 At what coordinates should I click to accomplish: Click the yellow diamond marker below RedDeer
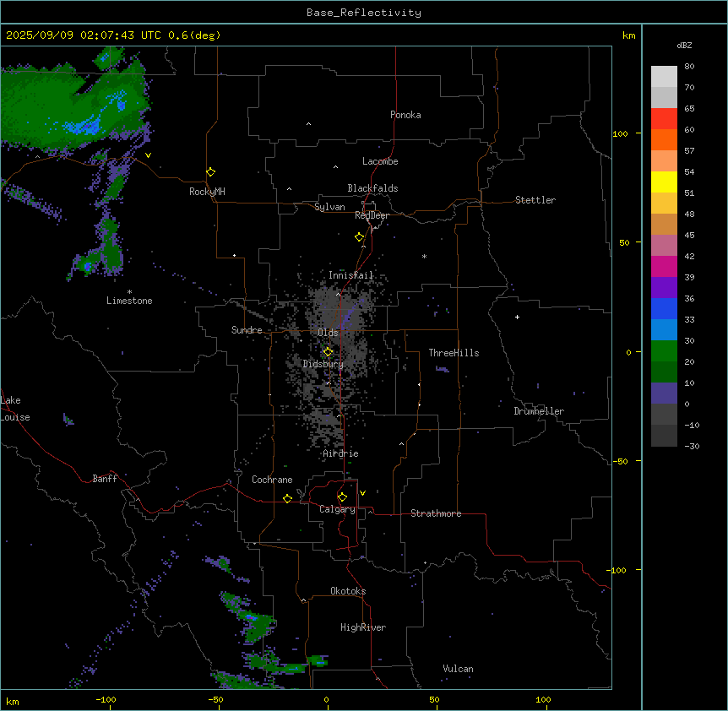[x=360, y=237]
